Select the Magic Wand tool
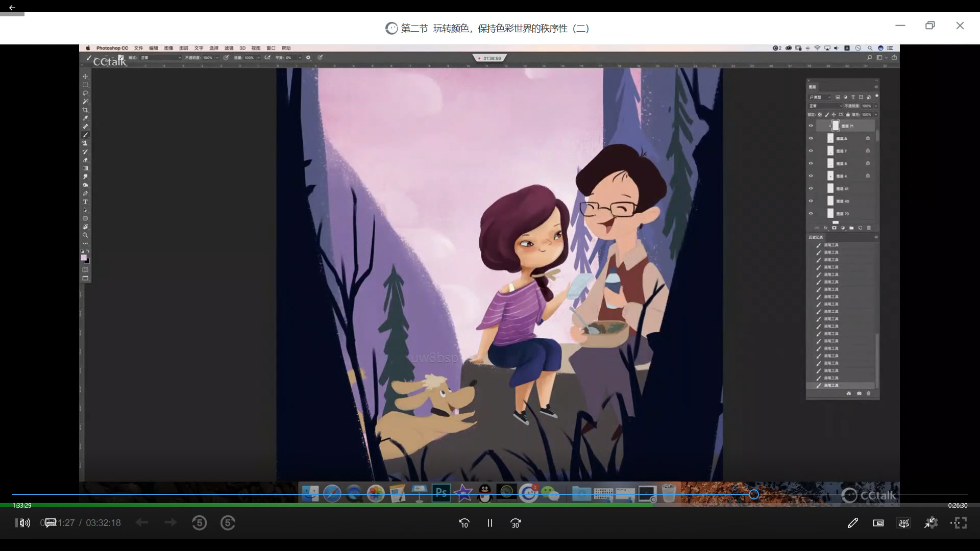 click(85, 102)
